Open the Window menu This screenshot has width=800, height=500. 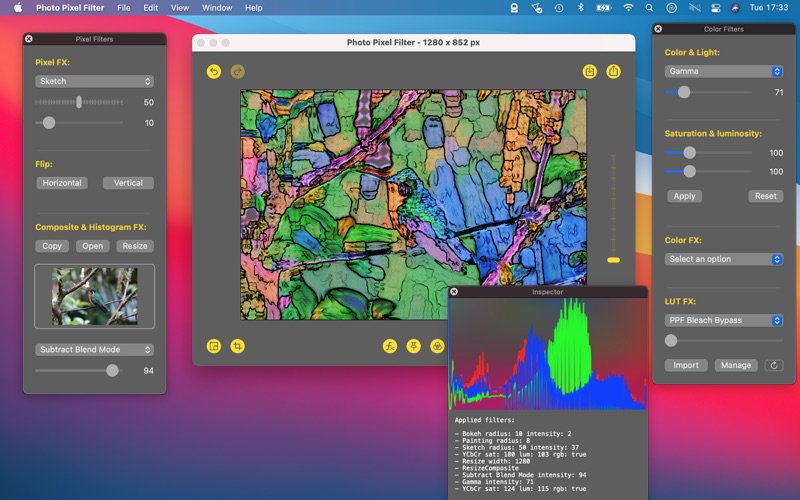click(x=217, y=8)
